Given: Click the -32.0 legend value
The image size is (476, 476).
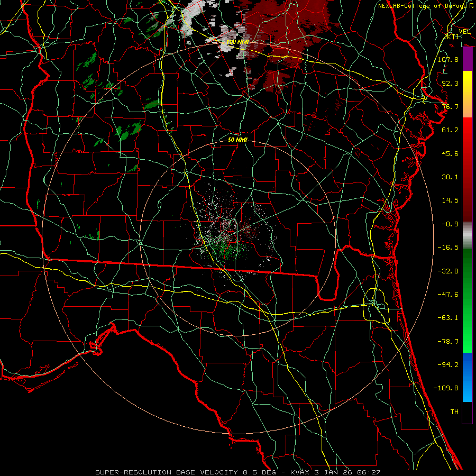Looking at the screenshot, I should pyautogui.click(x=448, y=271).
